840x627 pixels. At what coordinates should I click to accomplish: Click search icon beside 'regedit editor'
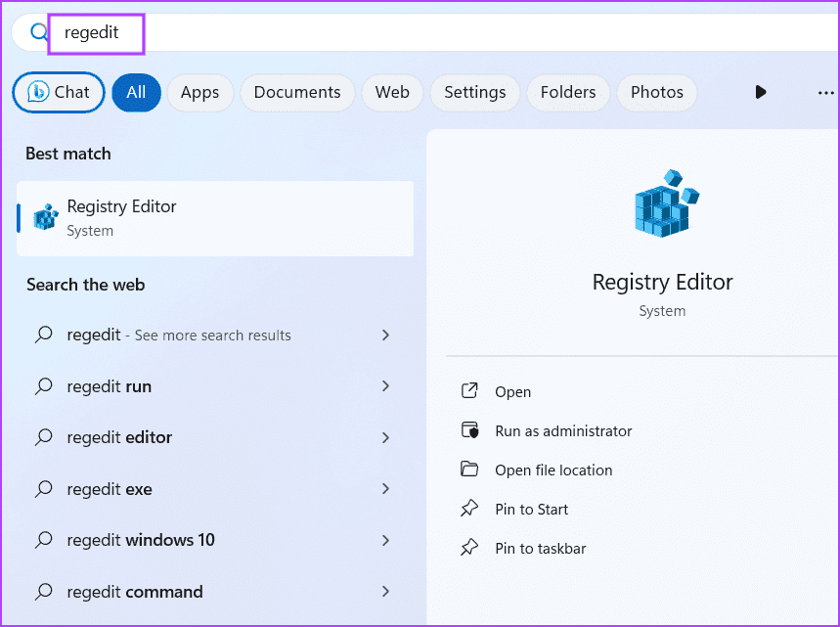point(43,437)
